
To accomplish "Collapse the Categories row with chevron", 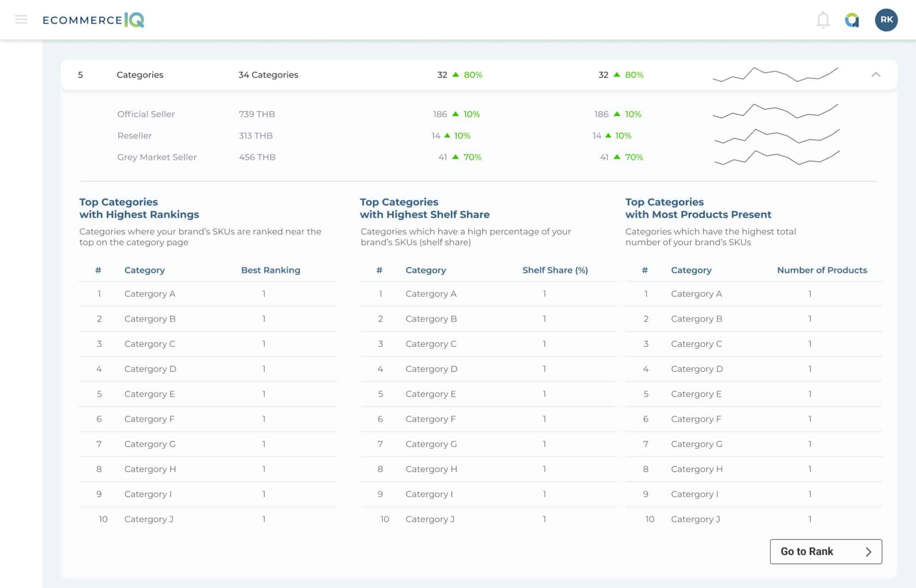I will pyautogui.click(x=876, y=75).
